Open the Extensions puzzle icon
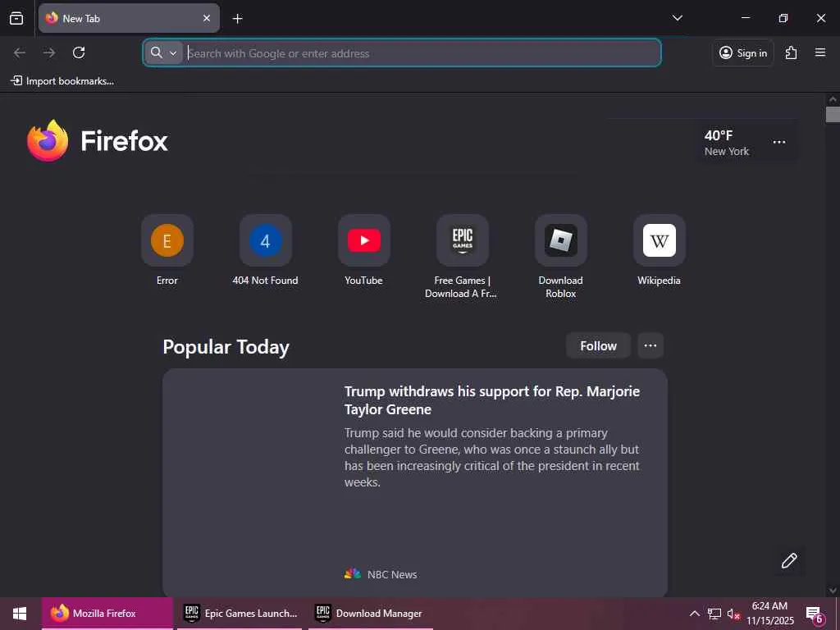The width and height of the screenshot is (840, 630). point(792,52)
